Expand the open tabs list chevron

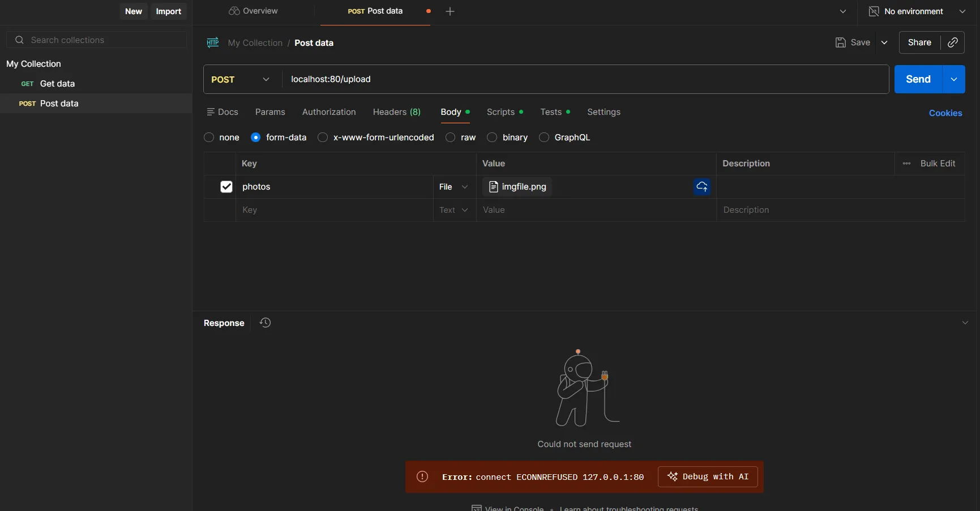pos(843,11)
